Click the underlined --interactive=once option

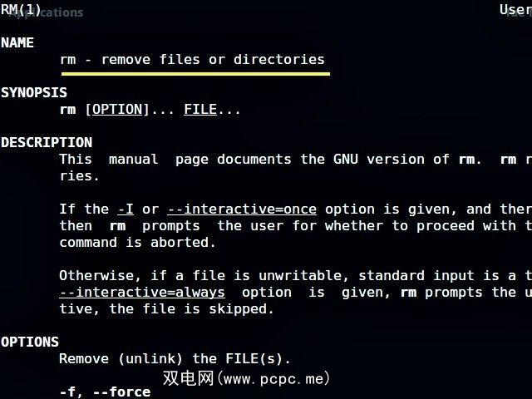click(242, 209)
